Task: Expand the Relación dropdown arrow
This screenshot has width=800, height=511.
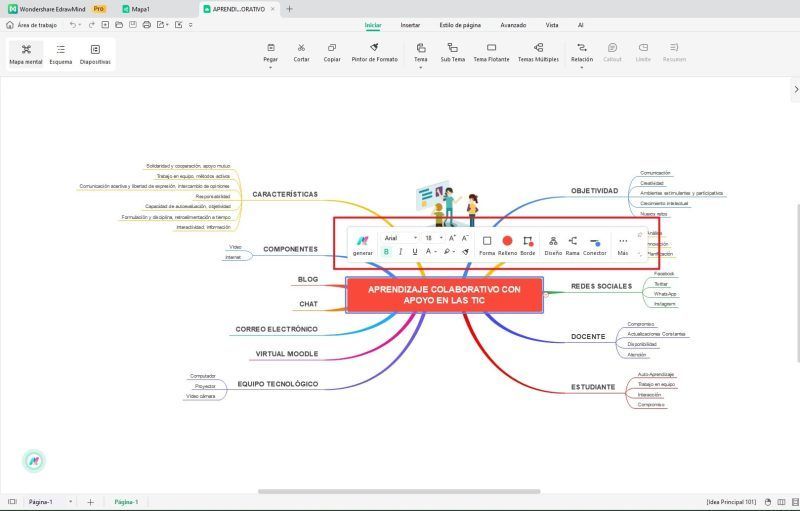Action: [x=582, y=67]
